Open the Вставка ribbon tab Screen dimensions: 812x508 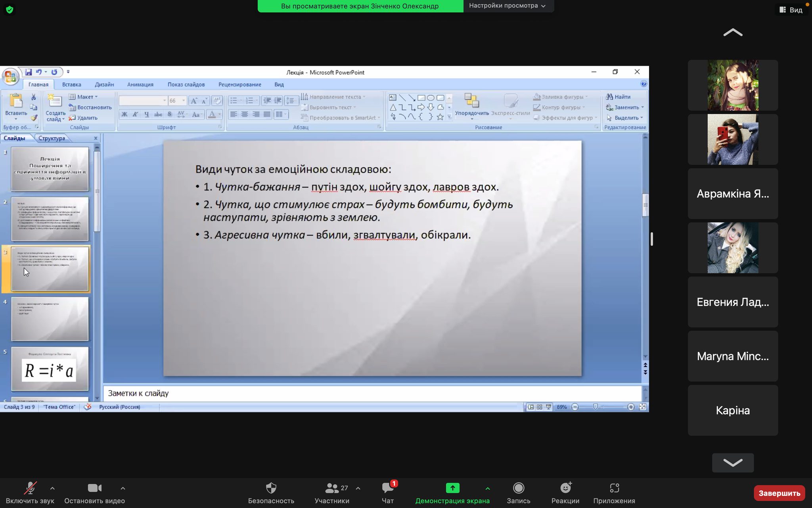pos(71,85)
